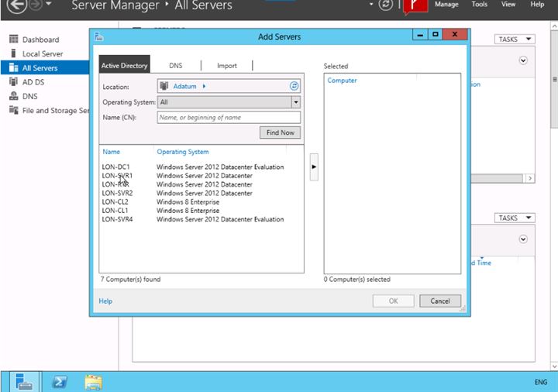
Task: Collapse the upper section chevron
Action: [x=523, y=60]
